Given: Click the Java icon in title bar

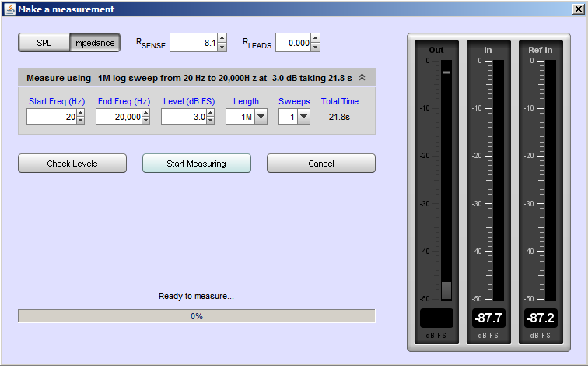Looking at the screenshot, I should (x=10, y=9).
